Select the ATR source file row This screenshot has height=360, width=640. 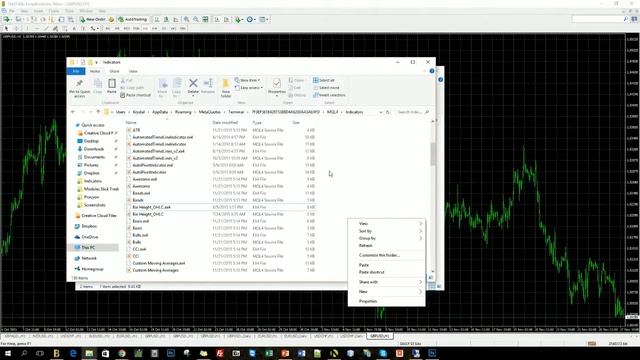click(x=220, y=130)
